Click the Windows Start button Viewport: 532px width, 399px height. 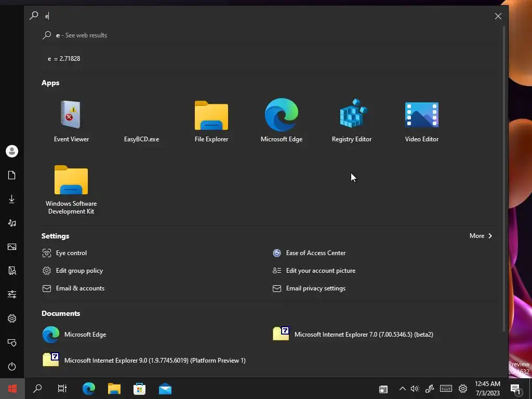pos(12,389)
